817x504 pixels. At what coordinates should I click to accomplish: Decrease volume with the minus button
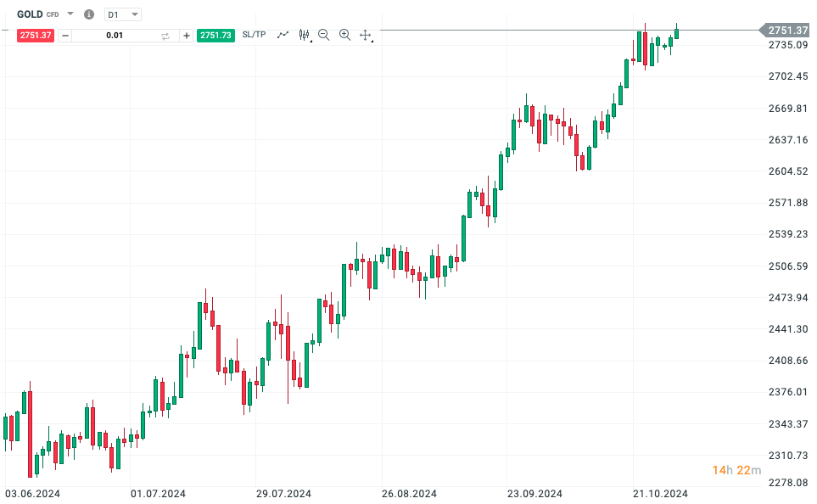coord(66,35)
